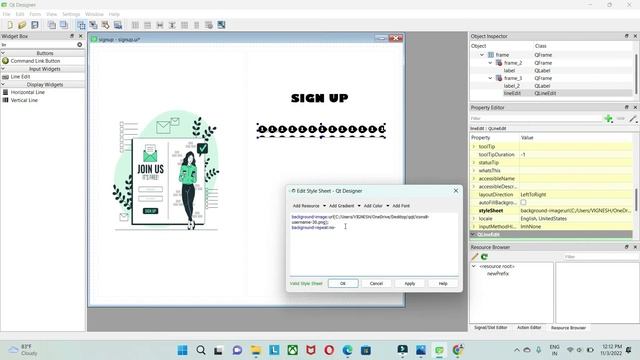Open File Explorer from taskbar
640x360 pixels.
click(256, 350)
